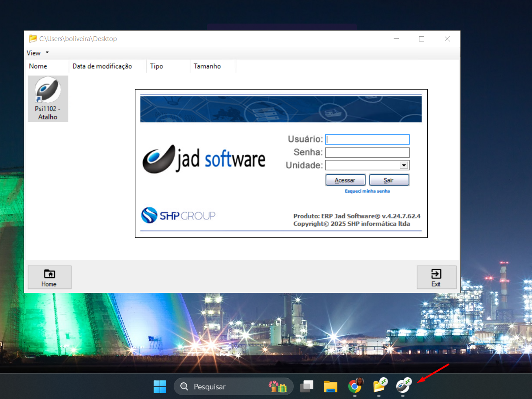
Task: Click the Tamanho column header
Action: tap(207, 66)
